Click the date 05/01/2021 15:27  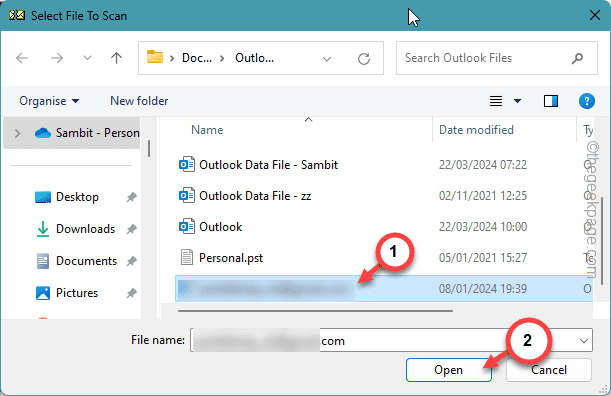[483, 258]
